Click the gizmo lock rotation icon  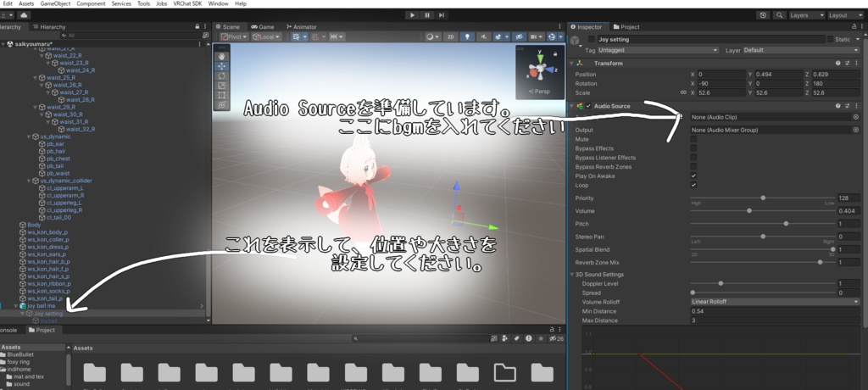(x=555, y=53)
